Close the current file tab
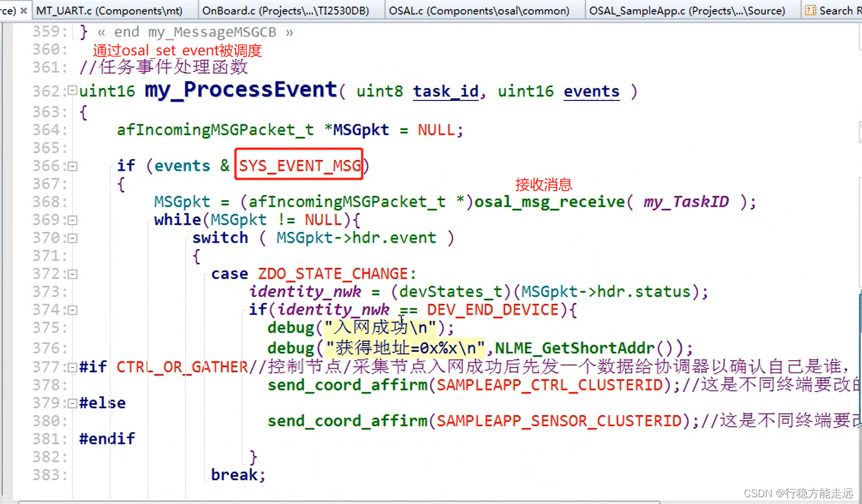The height and width of the screenshot is (504, 862). coord(23,10)
